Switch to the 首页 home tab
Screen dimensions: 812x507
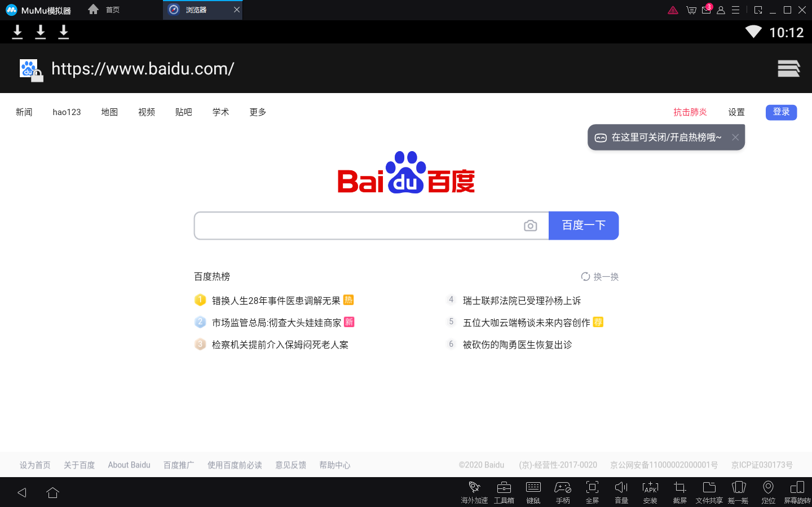tap(104, 10)
